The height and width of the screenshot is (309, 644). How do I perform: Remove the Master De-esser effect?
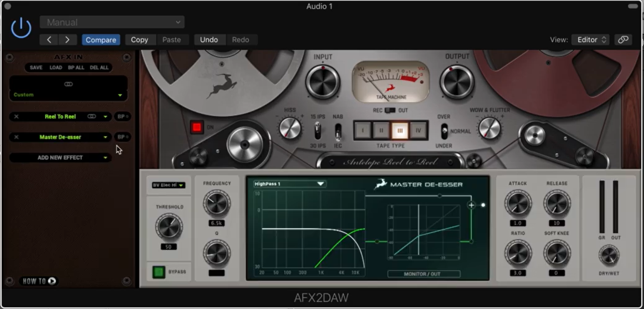16,137
